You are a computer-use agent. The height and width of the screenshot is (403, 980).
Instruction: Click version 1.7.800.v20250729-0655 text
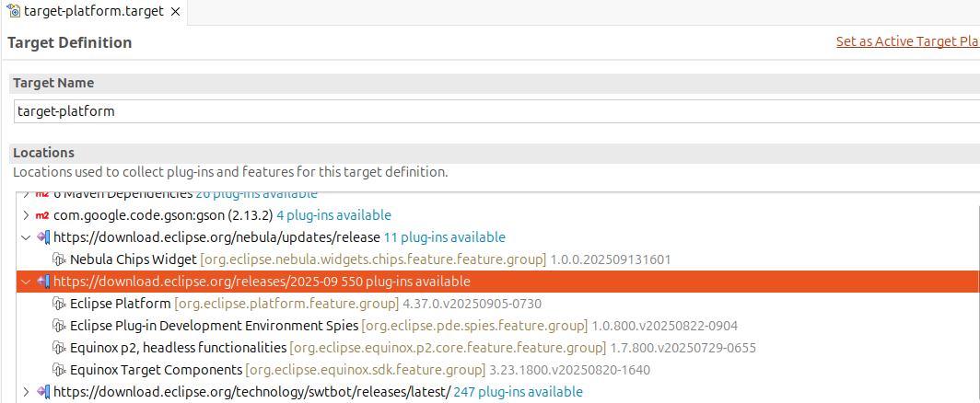683,348
